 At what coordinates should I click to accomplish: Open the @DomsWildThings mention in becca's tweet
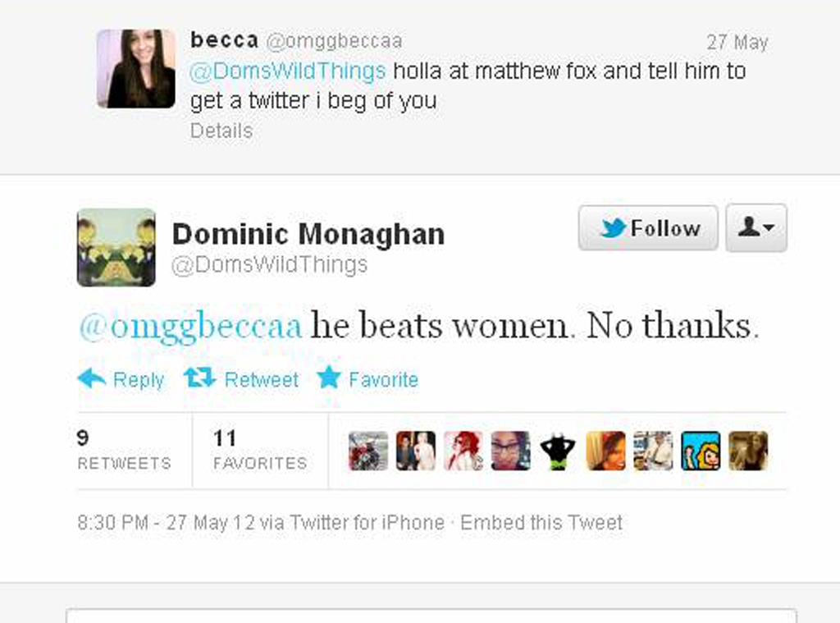[x=287, y=71]
